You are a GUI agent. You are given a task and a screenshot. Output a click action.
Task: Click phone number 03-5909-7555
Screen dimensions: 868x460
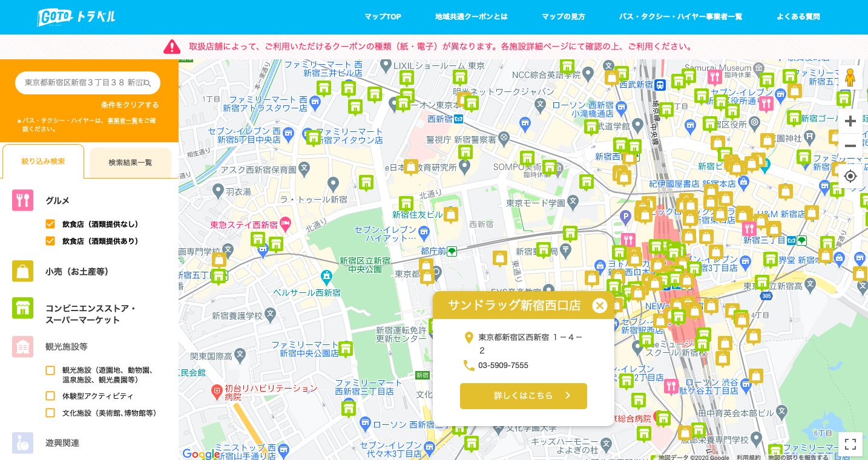503,366
